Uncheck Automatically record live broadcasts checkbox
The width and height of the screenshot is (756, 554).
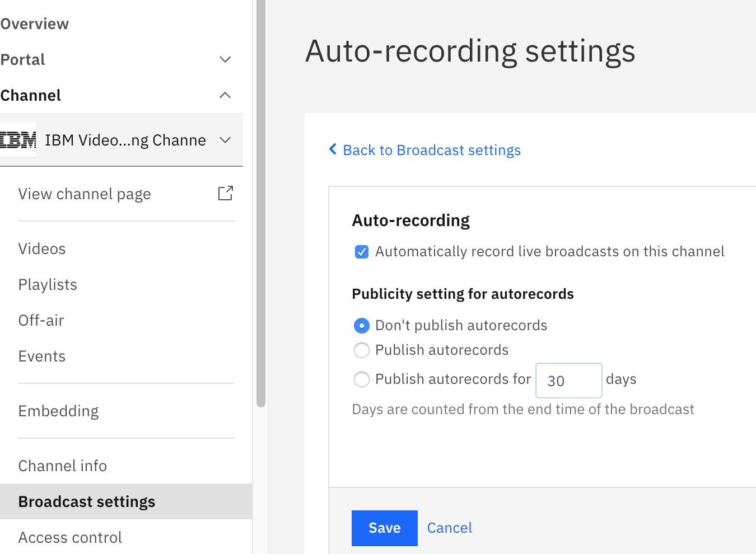click(x=362, y=252)
